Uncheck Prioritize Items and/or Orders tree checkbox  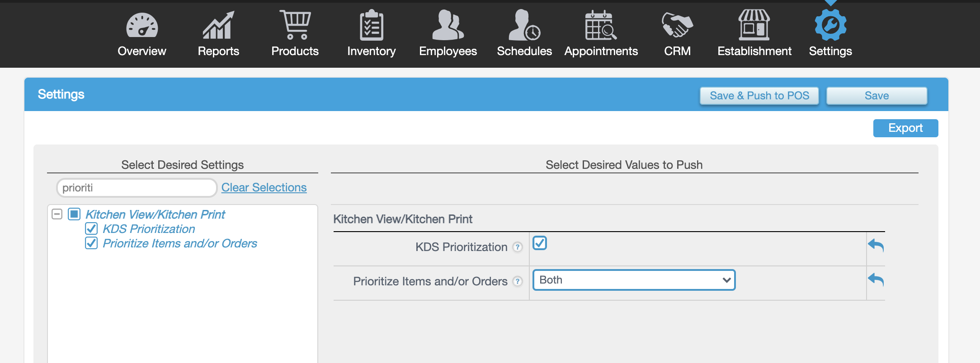click(91, 243)
